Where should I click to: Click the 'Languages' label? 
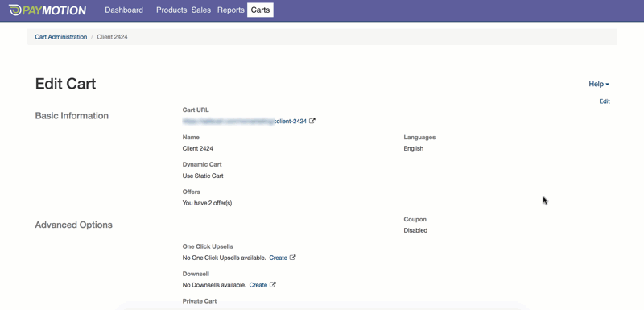tap(419, 137)
